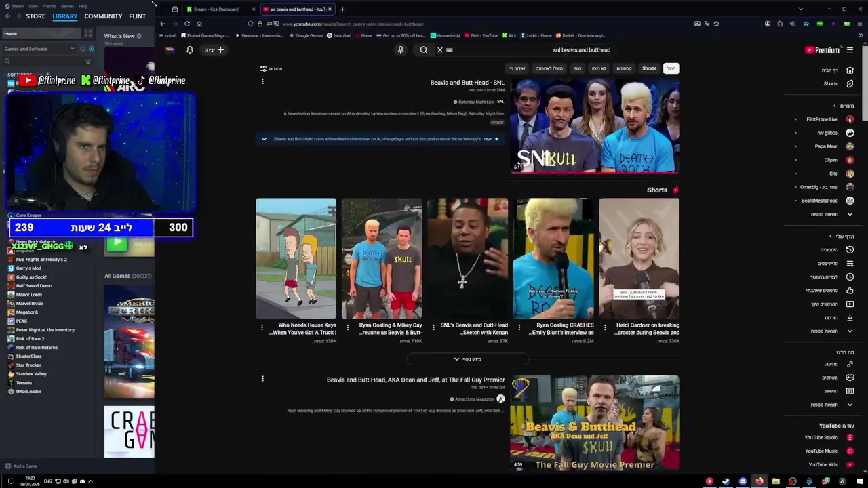This screenshot has width=868, height=488.
Task: Select Stardew Valley in Steam library list
Action: (x=31, y=374)
